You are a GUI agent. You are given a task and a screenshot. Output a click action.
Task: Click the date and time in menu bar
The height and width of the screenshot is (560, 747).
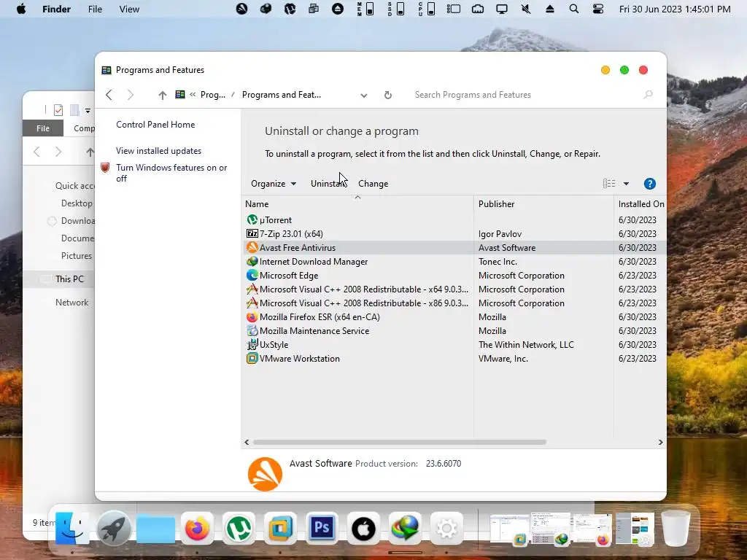(675, 9)
